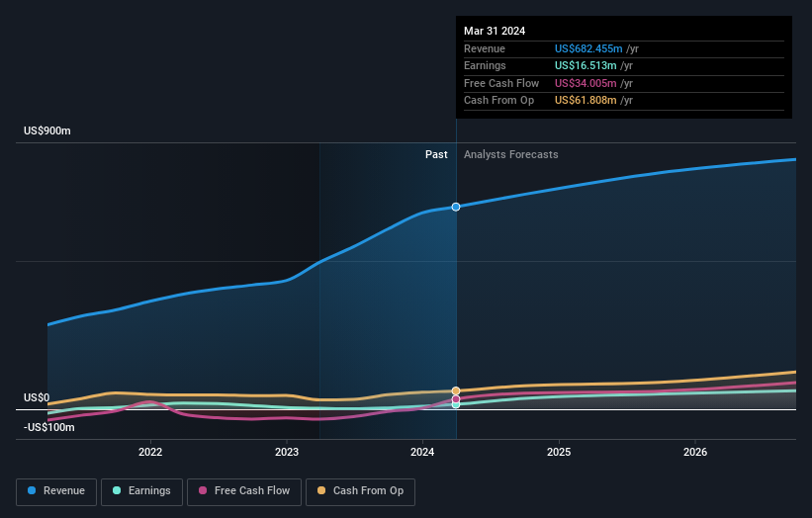
Task: Select the 2024 axis label
Action: point(422,453)
